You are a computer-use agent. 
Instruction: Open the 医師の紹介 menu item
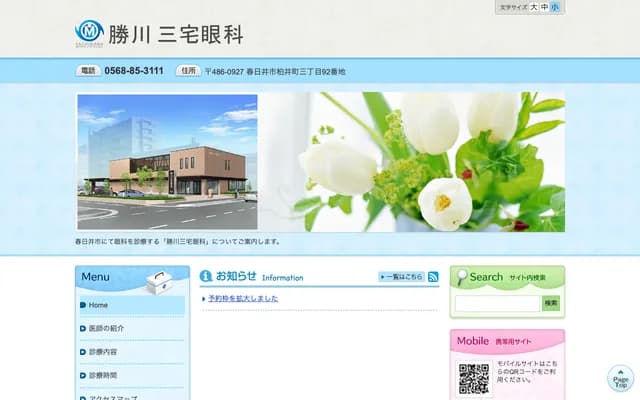pyautogui.click(x=132, y=329)
